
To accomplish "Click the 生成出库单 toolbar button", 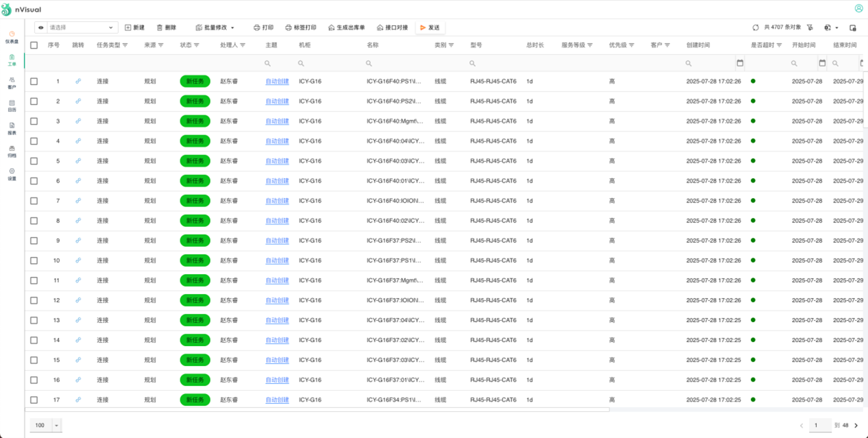I will [x=346, y=27].
